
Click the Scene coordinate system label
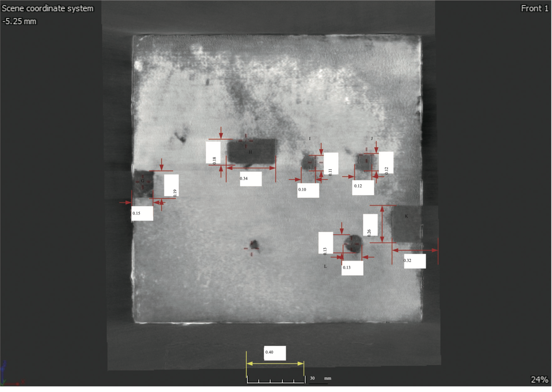coord(48,8)
